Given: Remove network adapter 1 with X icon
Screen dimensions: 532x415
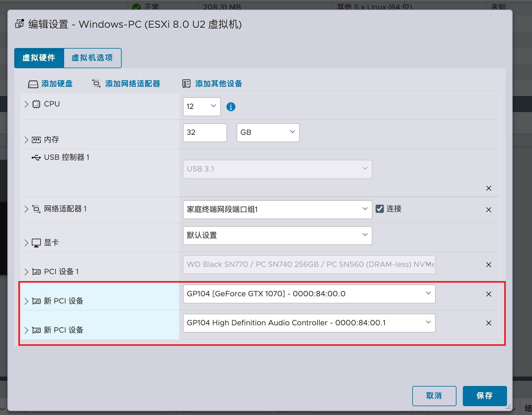Looking at the screenshot, I should 488,210.
